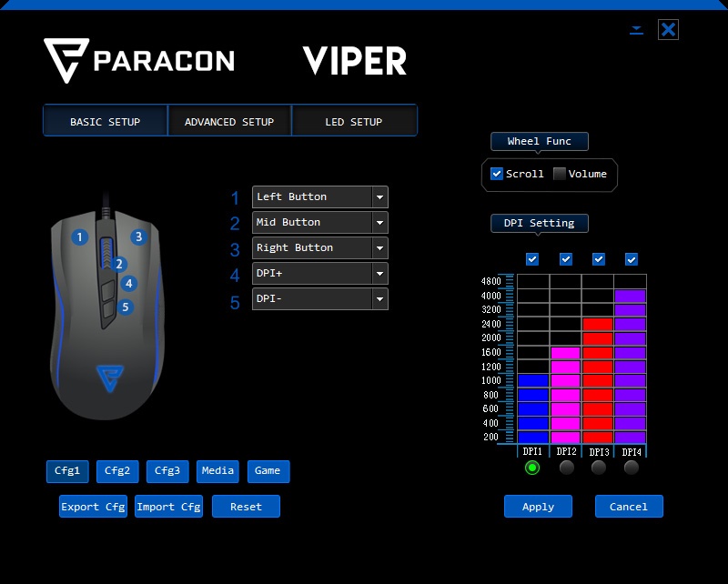Select the DPI2 radio indicator
This screenshot has width=728, height=584.
click(566, 468)
